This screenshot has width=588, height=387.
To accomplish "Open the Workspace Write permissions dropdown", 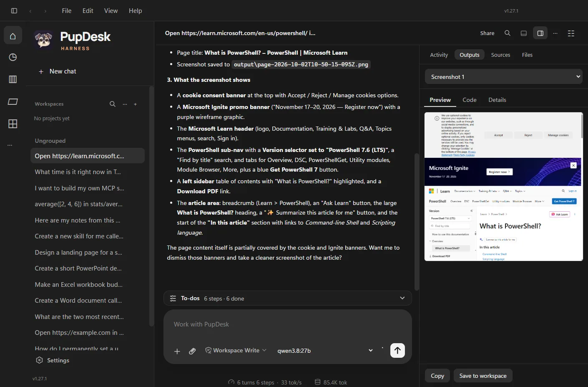I will point(236,350).
